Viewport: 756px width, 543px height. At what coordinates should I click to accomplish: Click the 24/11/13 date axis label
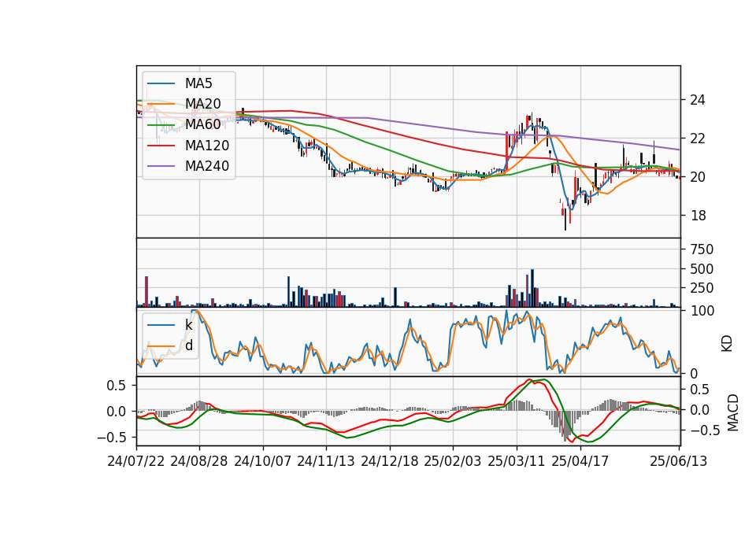pos(326,461)
